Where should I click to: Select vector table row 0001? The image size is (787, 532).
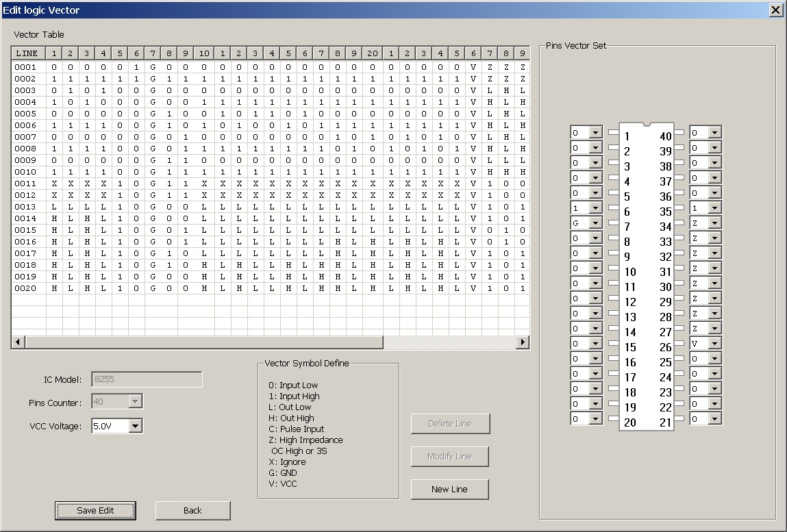tap(26, 67)
